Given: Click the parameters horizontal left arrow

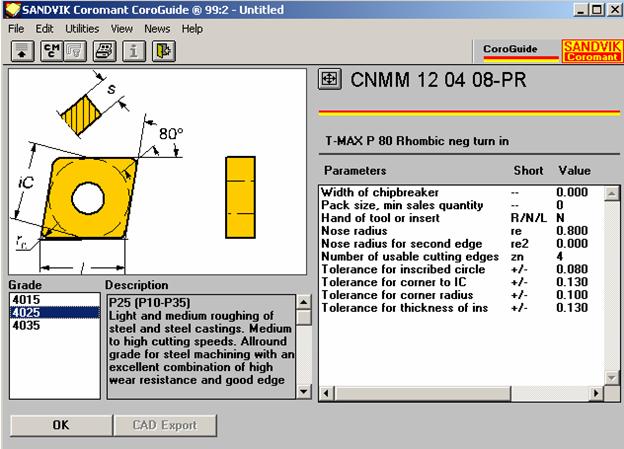Looking at the screenshot, I should (x=326, y=393).
